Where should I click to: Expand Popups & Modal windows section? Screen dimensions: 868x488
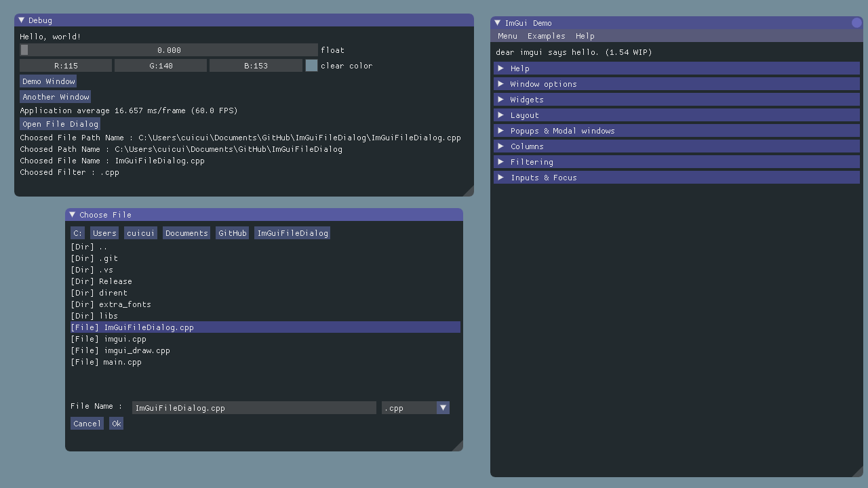(x=677, y=131)
